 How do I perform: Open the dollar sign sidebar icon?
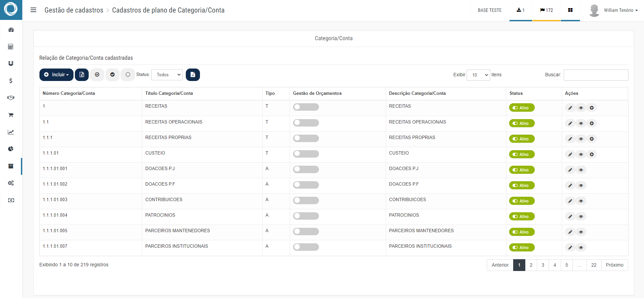click(11, 81)
